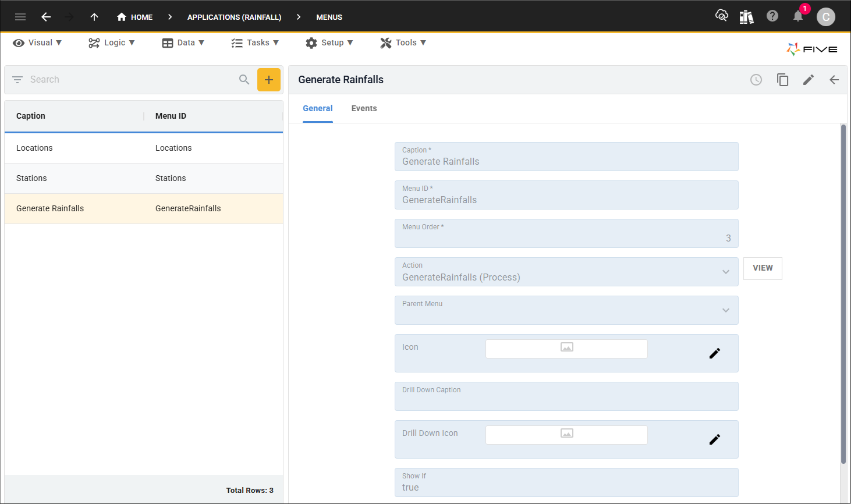This screenshot has width=851, height=504.
Task: Open the Setup menu
Action: click(329, 42)
